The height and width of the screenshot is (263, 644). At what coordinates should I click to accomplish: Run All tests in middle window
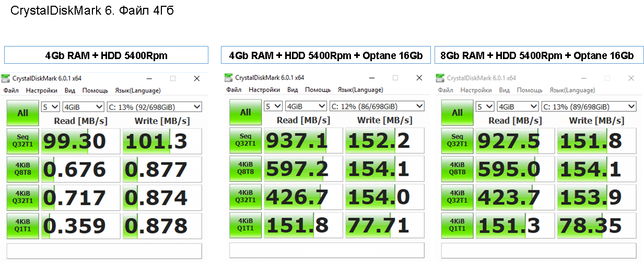click(245, 112)
